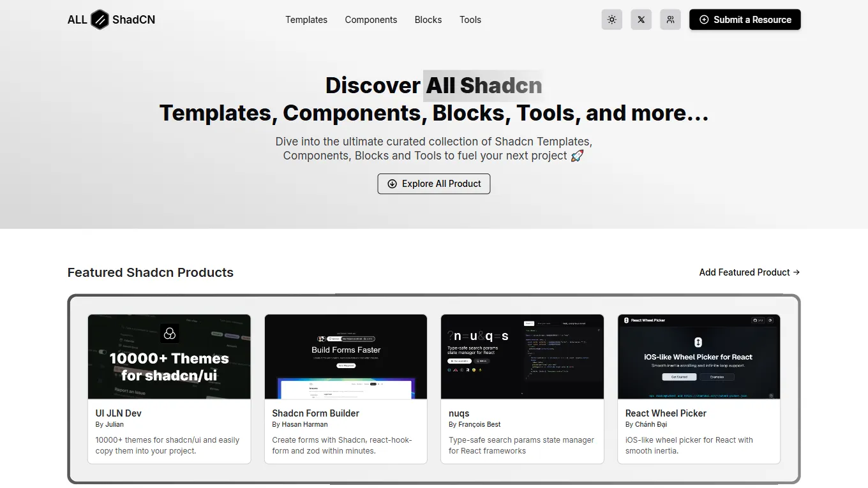Toggle the light/dark theme sun icon
The width and height of the screenshot is (868, 488).
[x=611, y=20]
